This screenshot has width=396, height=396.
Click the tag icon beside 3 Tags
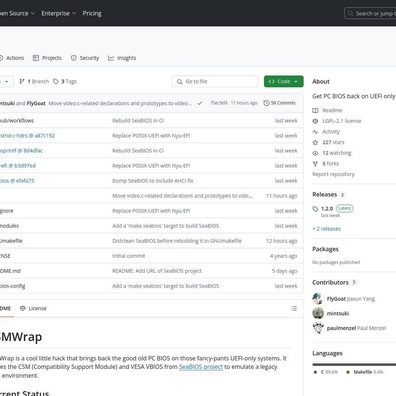[56, 81]
